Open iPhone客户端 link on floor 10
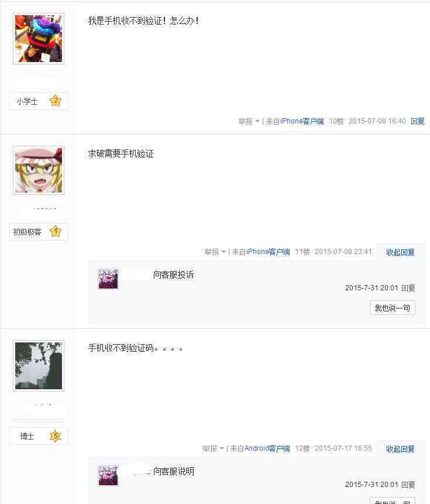Viewport: 430px width, 504px height. pyautogui.click(x=302, y=121)
